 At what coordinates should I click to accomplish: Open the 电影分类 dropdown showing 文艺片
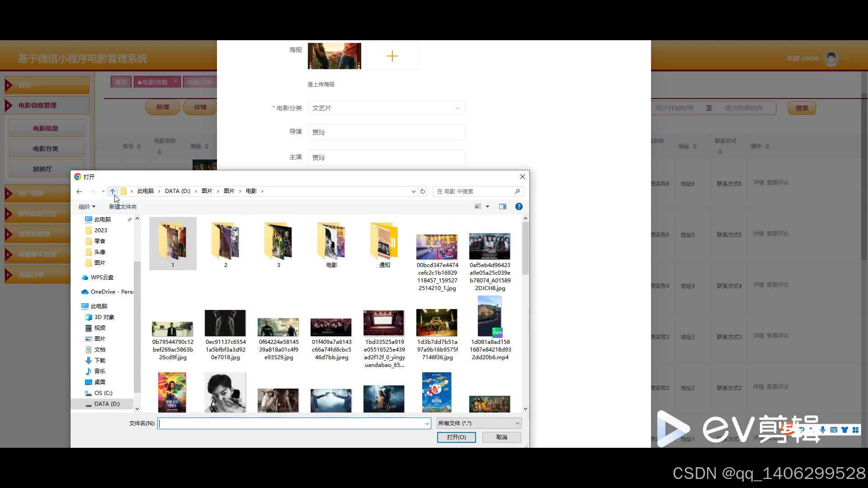[386, 108]
